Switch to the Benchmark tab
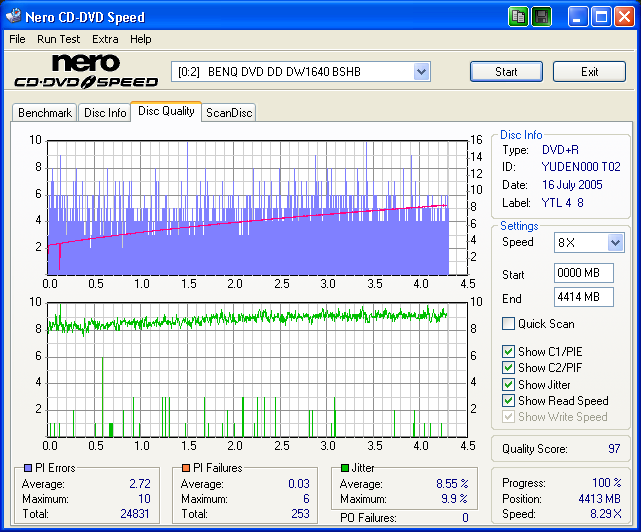The image size is (641, 532). pos(45,113)
